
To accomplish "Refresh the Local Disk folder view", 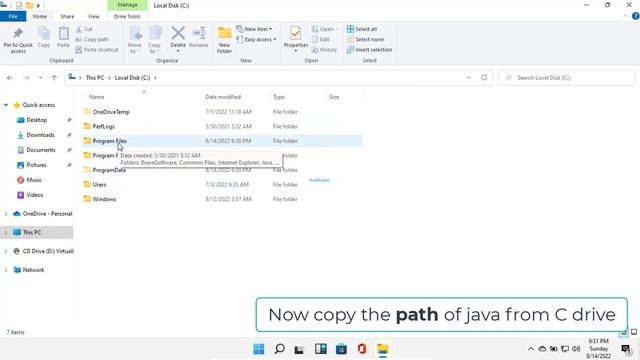I will [484, 78].
